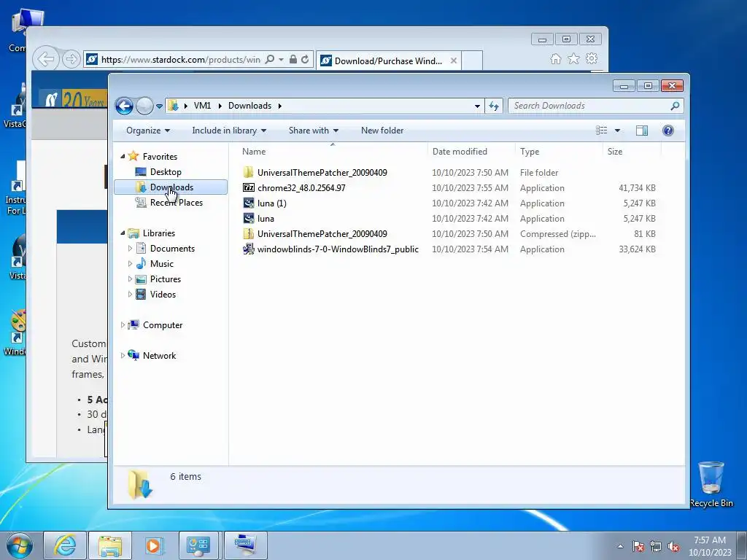Click the Explorer back navigation arrow
Image resolution: width=747 pixels, height=560 pixels.
click(x=124, y=106)
